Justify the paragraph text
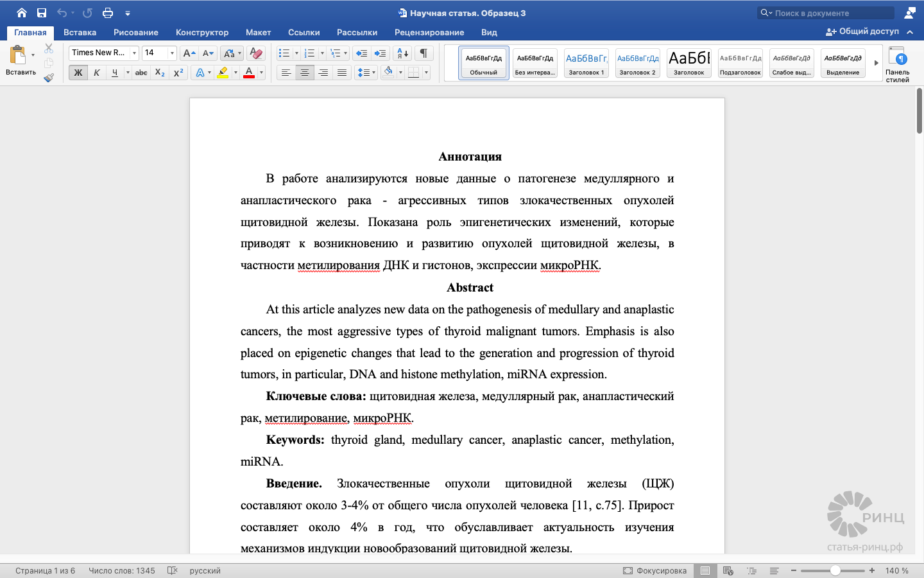Screen dimensions: 924x578 (x=342, y=73)
